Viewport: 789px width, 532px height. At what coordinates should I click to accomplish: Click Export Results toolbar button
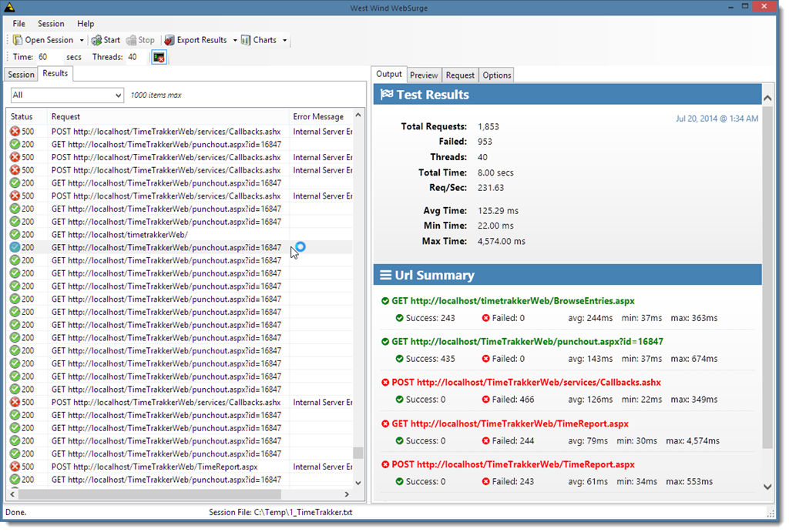click(x=196, y=40)
